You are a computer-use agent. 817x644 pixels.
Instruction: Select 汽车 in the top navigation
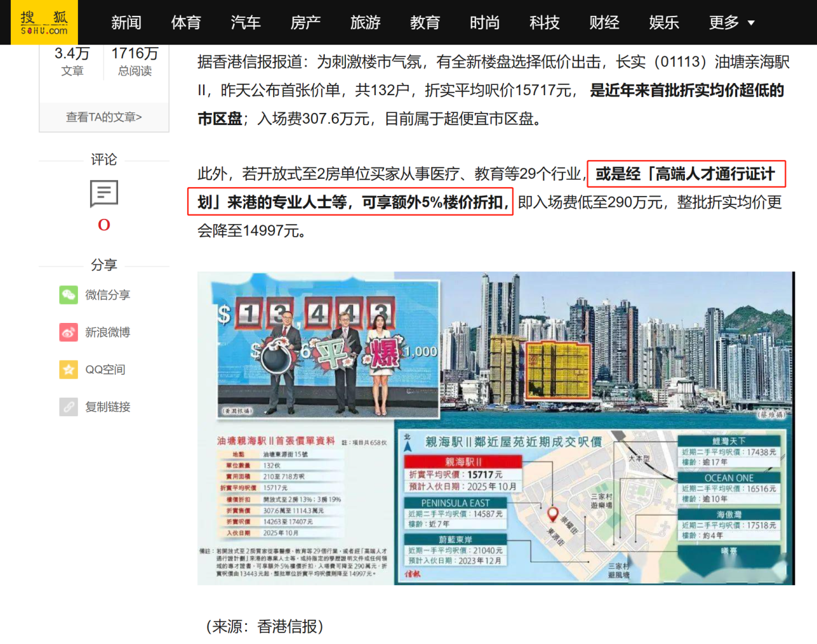pos(246,23)
